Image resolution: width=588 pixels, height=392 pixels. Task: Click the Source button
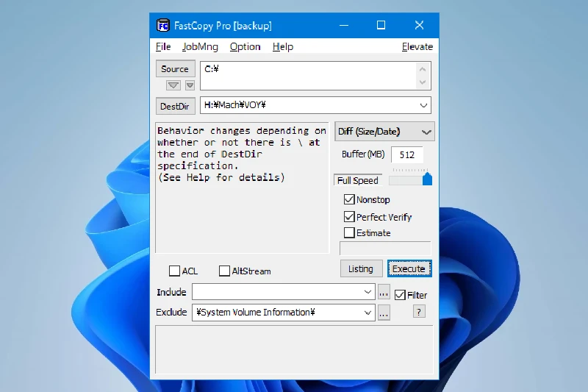[175, 69]
